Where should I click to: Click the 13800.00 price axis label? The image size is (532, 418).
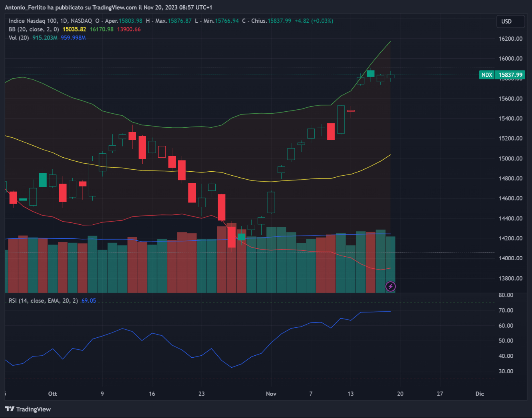(510, 278)
